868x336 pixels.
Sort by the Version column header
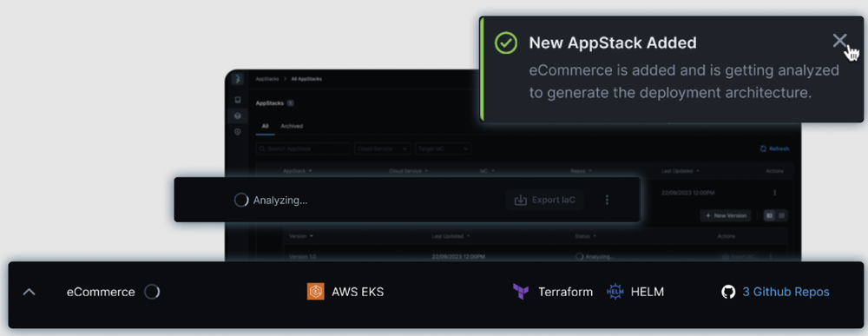click(x=301, y=236)
